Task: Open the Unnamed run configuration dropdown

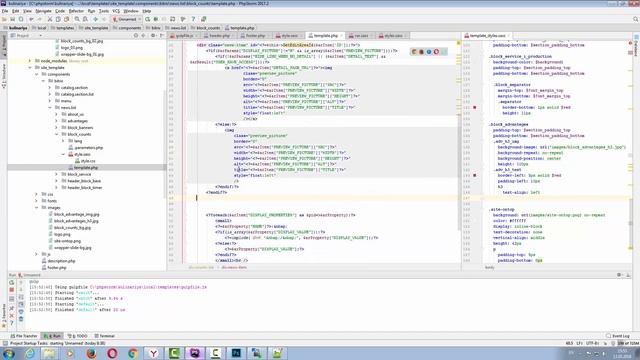Action: pyautogui.click(x=127, y=19)
